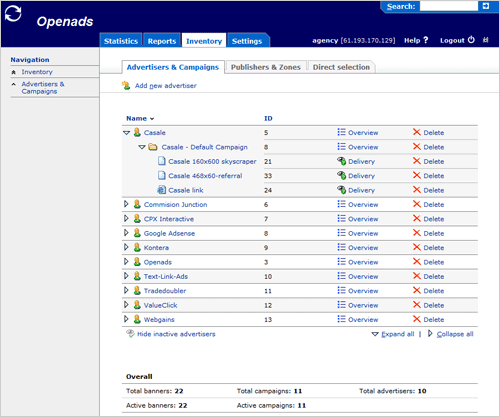Click the Casale 468x60-referral banner icon

click(162, 175)
